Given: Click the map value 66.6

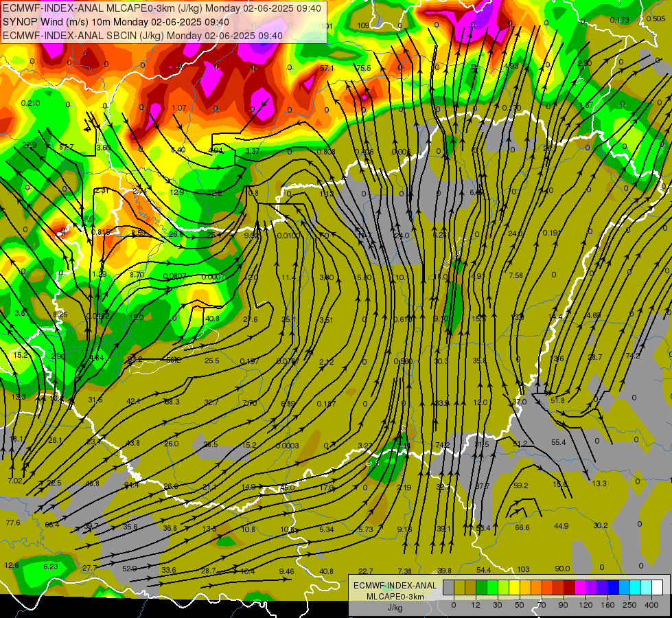Looking at the screenshot, I should pos(522,527).
